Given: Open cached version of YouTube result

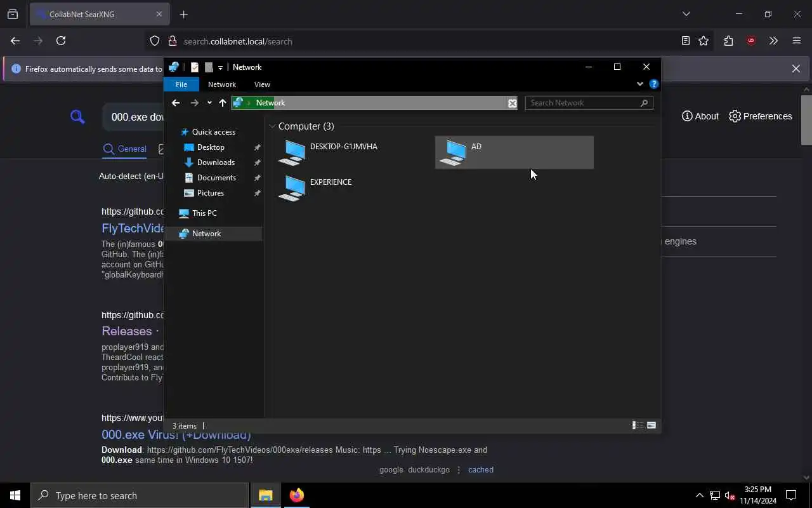Looking at the screenshot, I should click(x=480, y=470).
